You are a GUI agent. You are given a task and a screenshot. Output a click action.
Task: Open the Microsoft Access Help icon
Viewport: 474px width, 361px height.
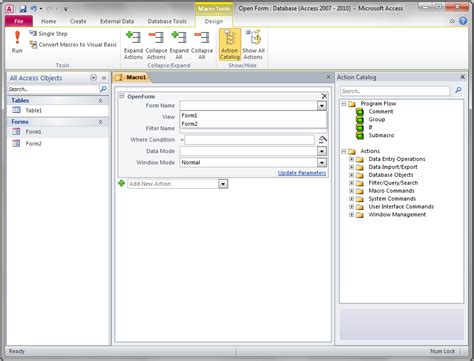coord(463,21)
